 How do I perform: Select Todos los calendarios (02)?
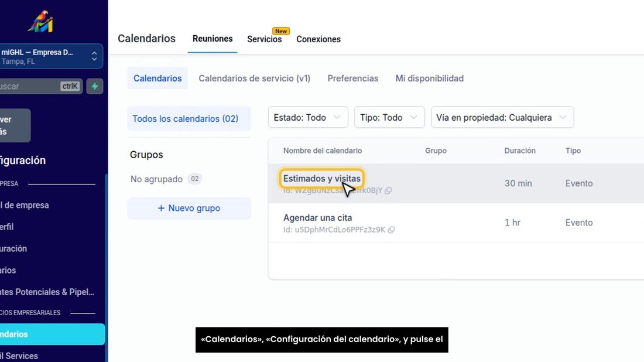(189, 119)
